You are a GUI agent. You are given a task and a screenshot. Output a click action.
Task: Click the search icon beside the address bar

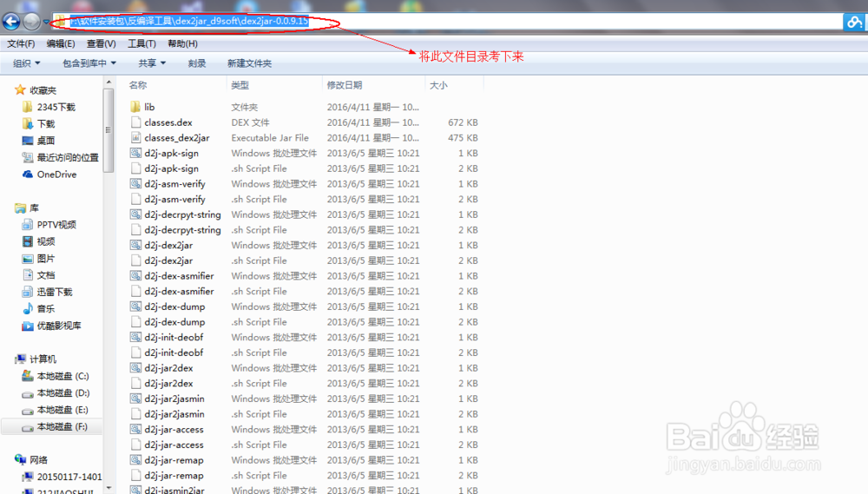(x=853, y=23)
